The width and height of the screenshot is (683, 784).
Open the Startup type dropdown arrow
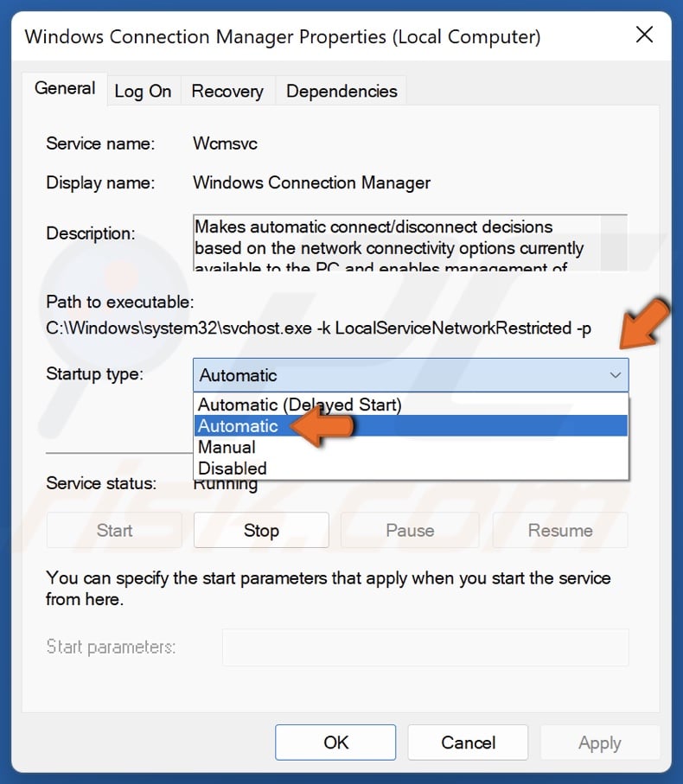click(615, 375)
